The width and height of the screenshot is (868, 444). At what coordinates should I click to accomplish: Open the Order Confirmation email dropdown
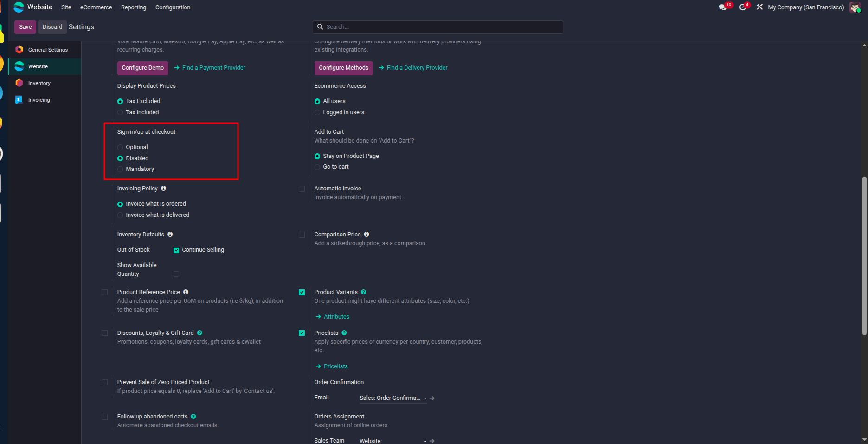(x=392, y=398)
